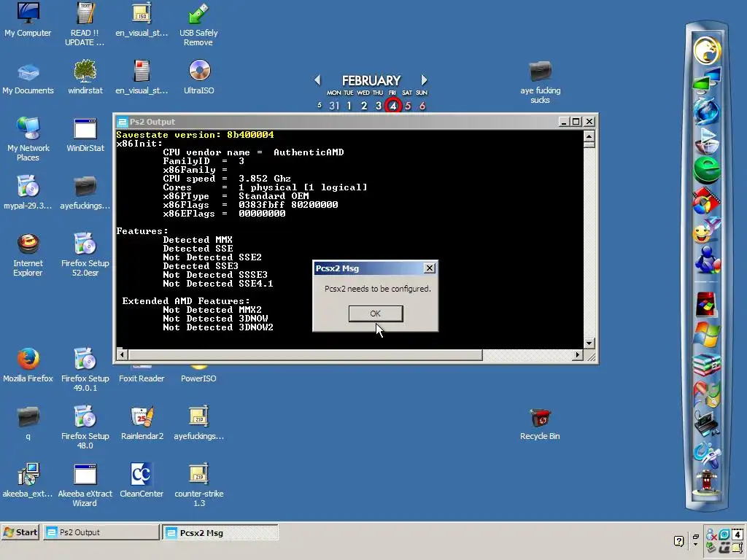Click the right arrow of the Ps2 Output horizontal scrollbar
The image size is (747, 560).
point(578,354)
